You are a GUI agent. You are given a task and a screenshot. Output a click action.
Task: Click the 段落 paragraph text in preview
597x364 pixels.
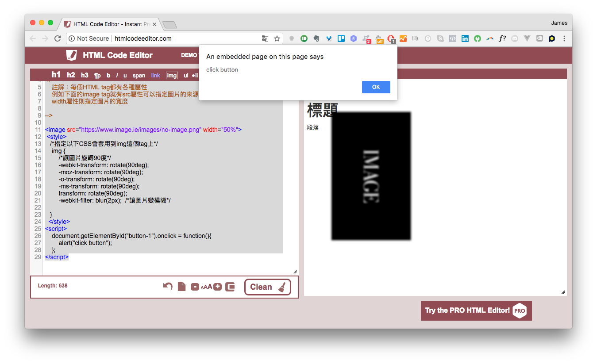[313, 128]
